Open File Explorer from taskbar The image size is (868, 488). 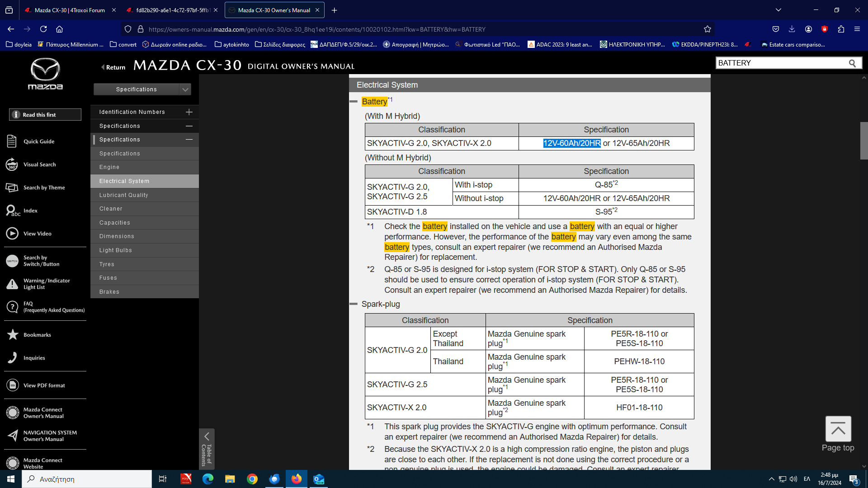230,479
